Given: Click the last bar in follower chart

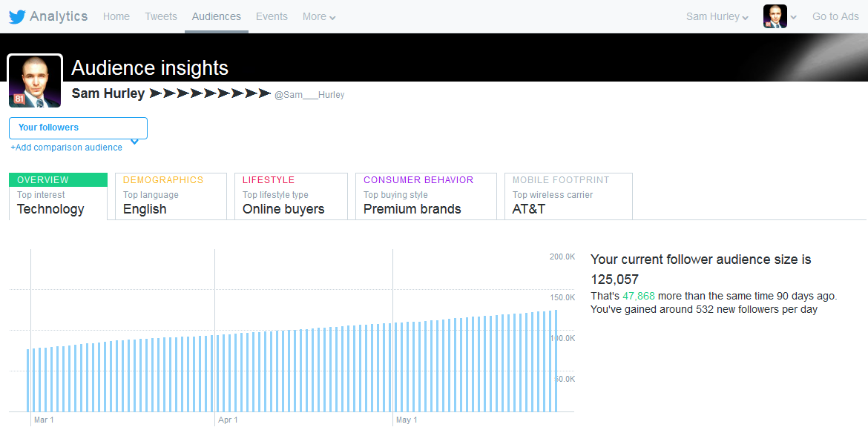Looking at the screenshot, I should tap(556, 361).
